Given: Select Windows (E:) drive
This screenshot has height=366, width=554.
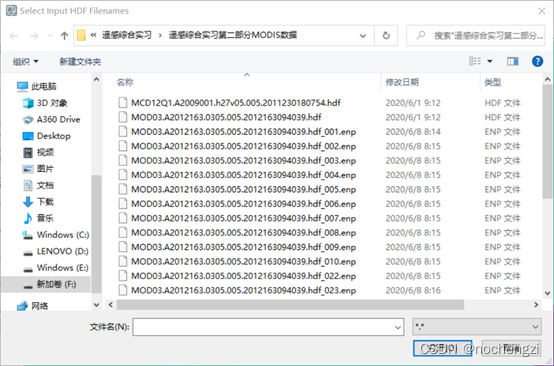Looking at the screenshot, I should (x=55, y=267).
